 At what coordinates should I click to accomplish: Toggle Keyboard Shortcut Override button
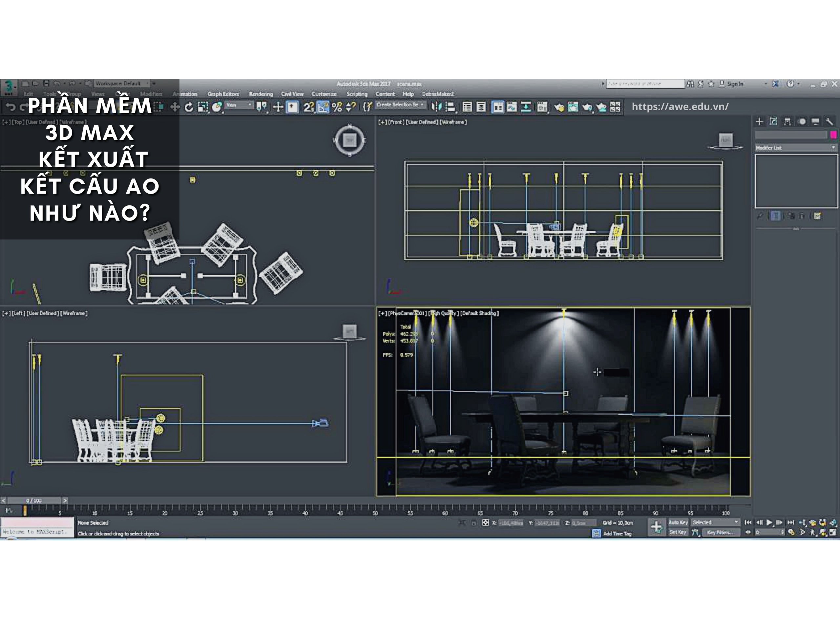pos(292,107)
